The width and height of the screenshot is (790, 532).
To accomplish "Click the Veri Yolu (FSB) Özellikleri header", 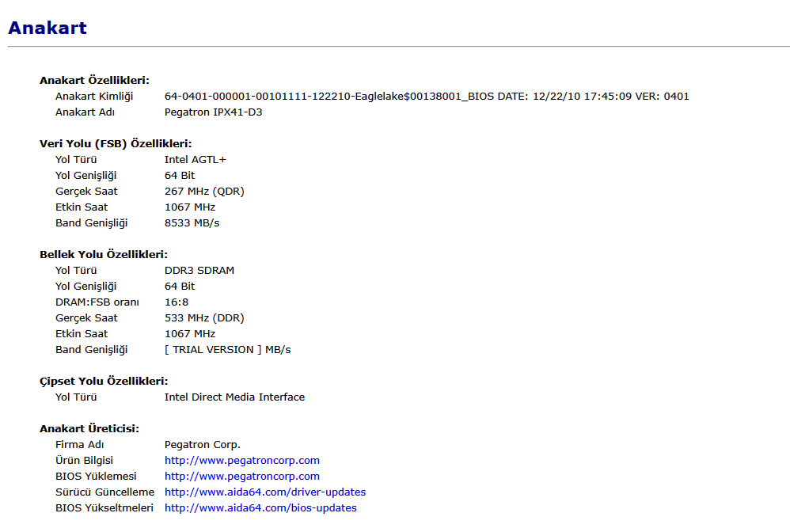I will 116,143.
